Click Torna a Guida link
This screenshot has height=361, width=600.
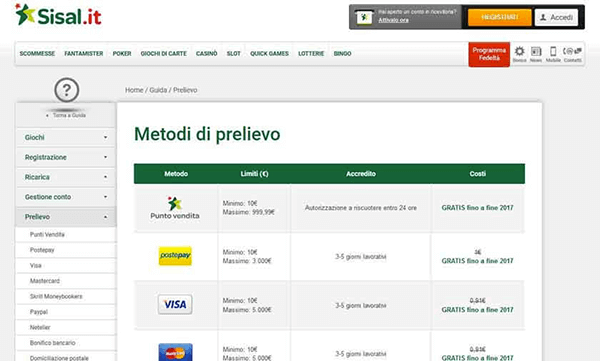pos(69,115)
